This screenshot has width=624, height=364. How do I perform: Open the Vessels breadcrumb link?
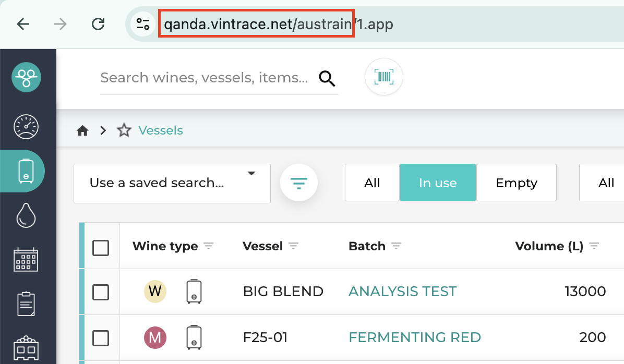pos(161,130)
